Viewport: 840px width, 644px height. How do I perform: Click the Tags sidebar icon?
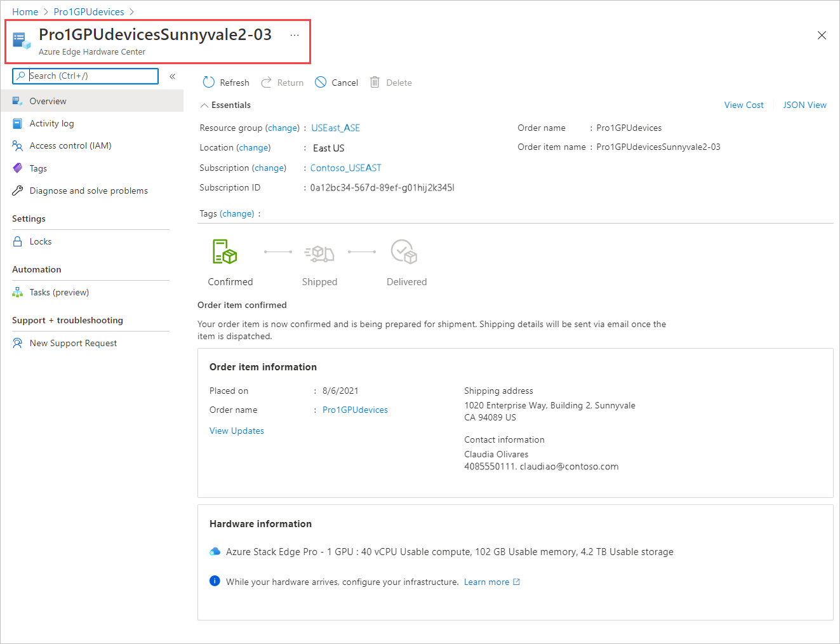(18, 168)
